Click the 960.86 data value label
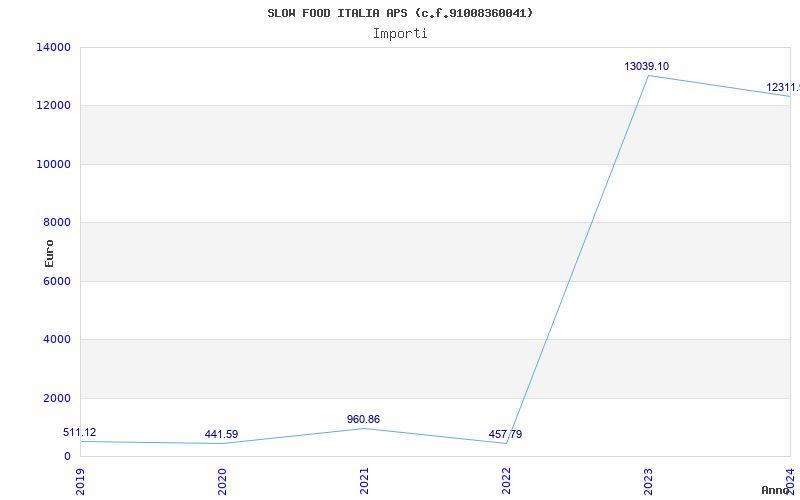Viewport: 800px width, 500px height. pos(363,419)
